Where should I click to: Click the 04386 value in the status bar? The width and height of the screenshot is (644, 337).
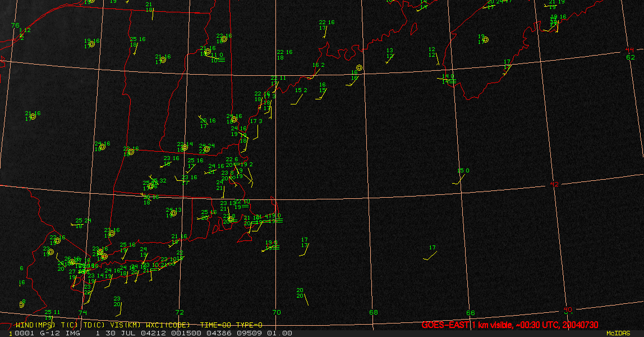click(x=219, y=333)
